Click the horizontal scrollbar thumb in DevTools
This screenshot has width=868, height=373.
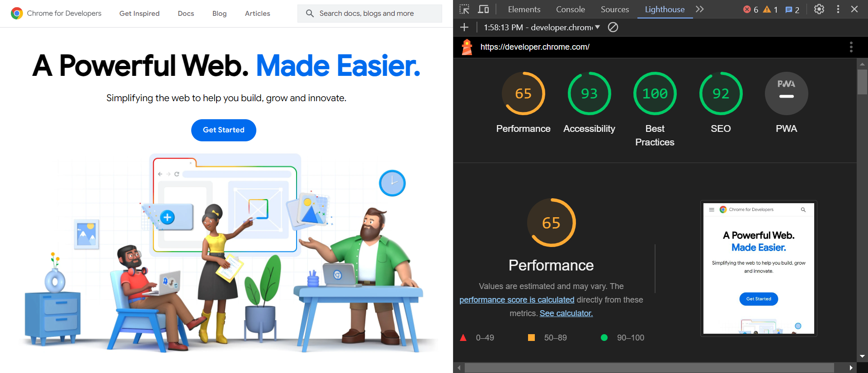(x=649, y=368)
